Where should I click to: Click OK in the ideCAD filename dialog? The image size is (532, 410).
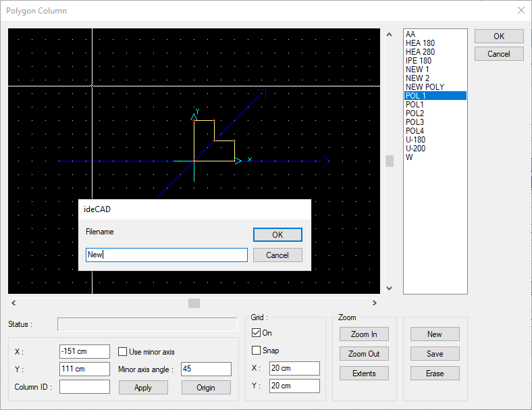click(277, 234)
